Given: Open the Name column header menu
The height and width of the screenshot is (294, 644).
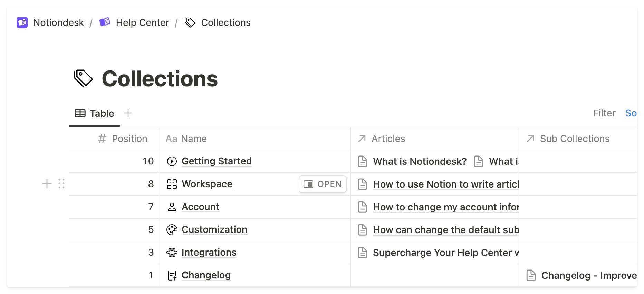Looking at the screenshot, I should tap(255, 139).
